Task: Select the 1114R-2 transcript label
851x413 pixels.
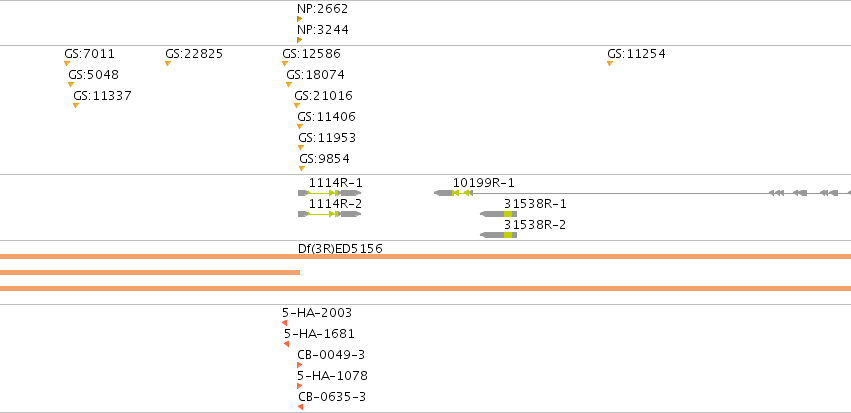Action: [x=335, y=204]
